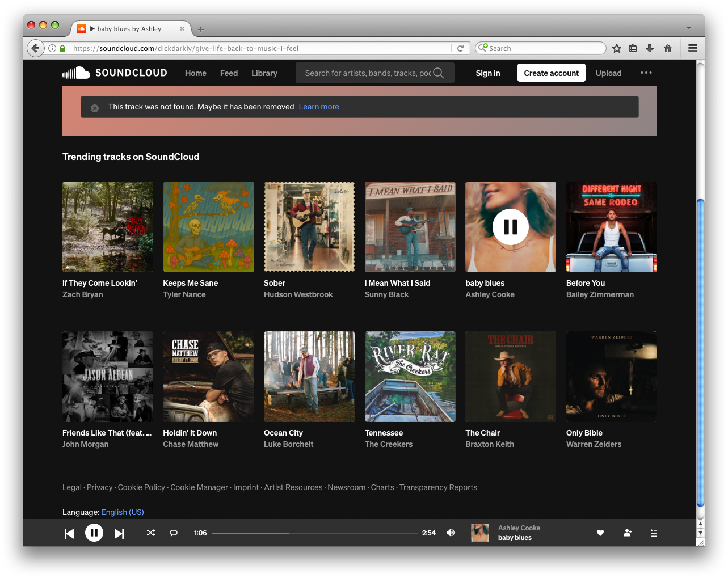Open a new browser tab
The image size is (728, 578).
tap(201, 29)
